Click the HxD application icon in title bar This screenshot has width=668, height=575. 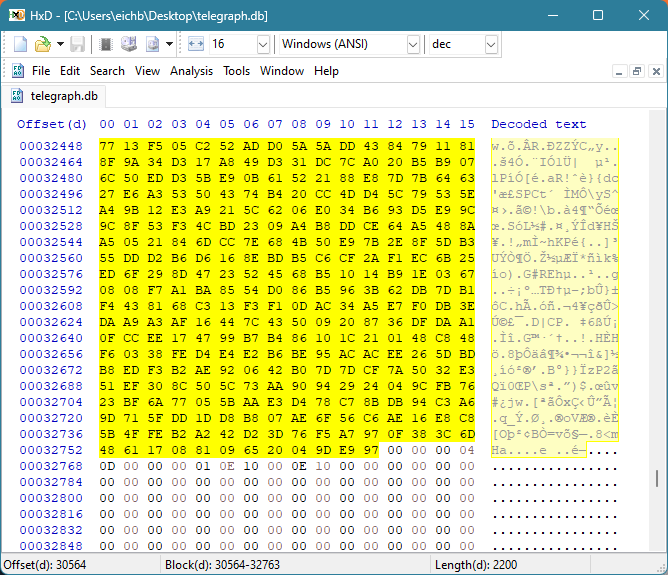pos(17,15)
